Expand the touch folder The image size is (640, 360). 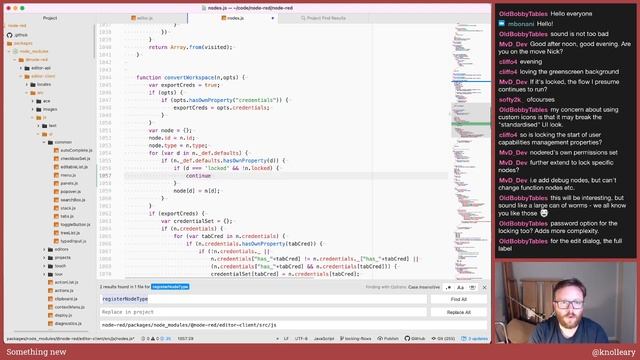coord(44,266)
